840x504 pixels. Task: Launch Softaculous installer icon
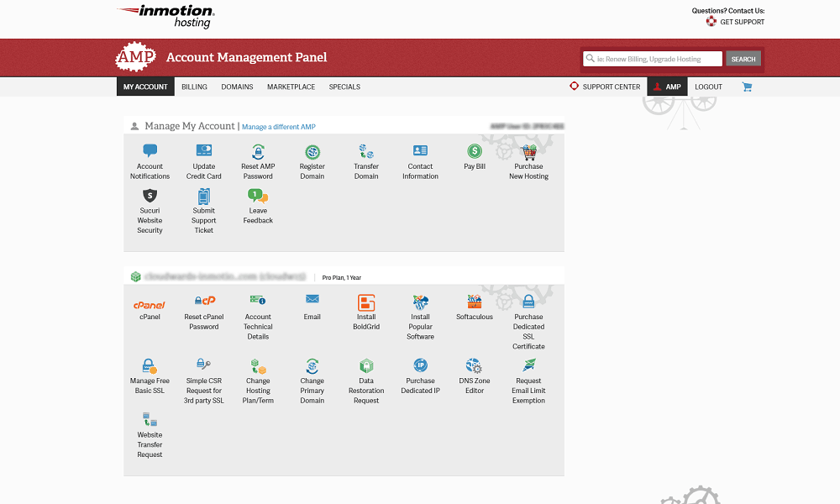coord(475,302)
